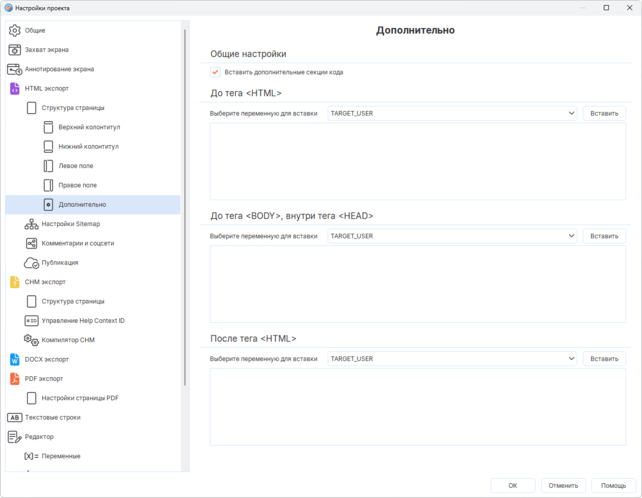
Task: Click the Отменить button
Action: coord(563,485)
